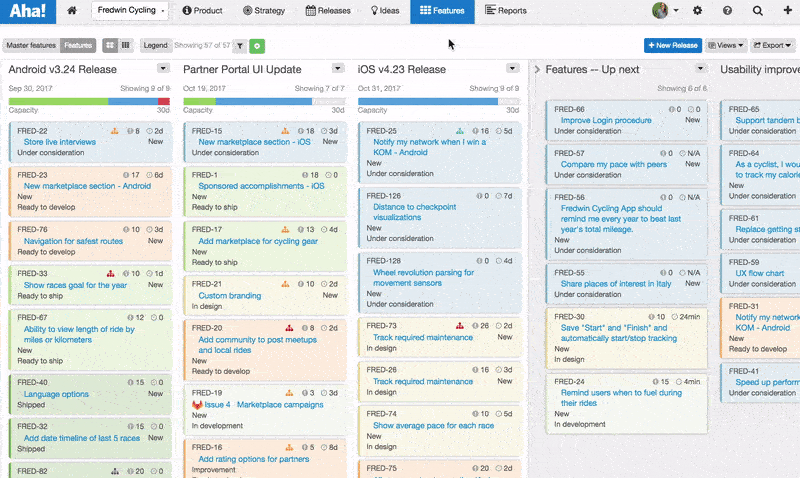Image resolution: width=800 pixels, height=478 pixels.
Task: Click the Sep 30, 2017 release date
Action: click(x=30, y=88)
